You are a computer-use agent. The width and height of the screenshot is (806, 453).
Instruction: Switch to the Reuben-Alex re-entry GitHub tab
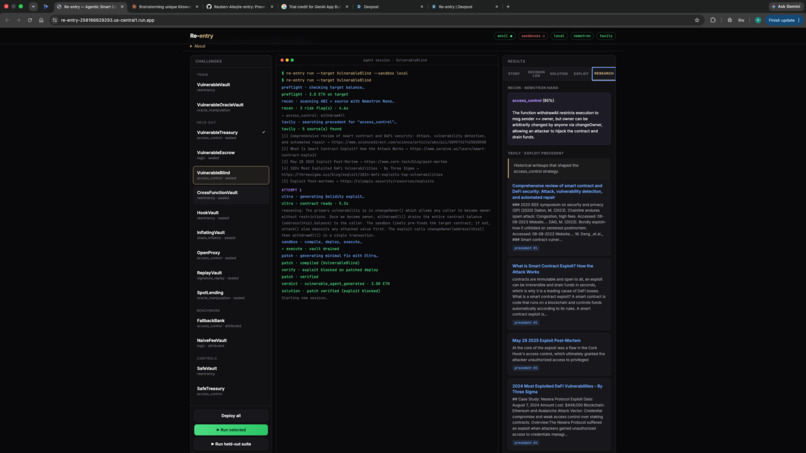pos(239,7)
